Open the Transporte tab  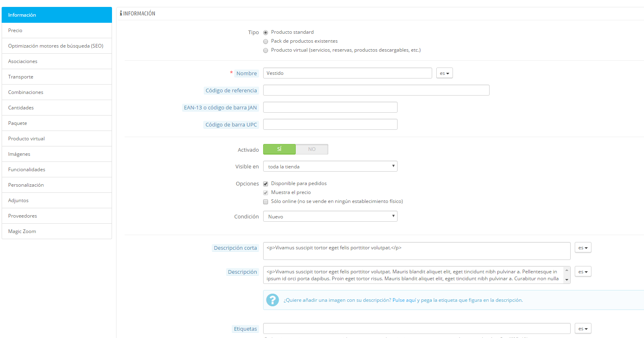point(57,77)
